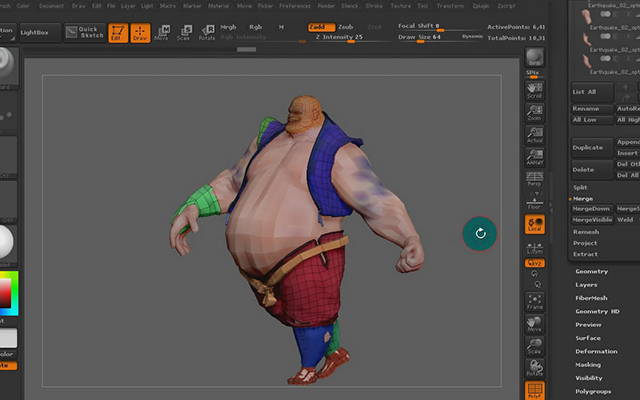
Task: Toggle Dynamic draw size
Action: click(x=472, y=36)
